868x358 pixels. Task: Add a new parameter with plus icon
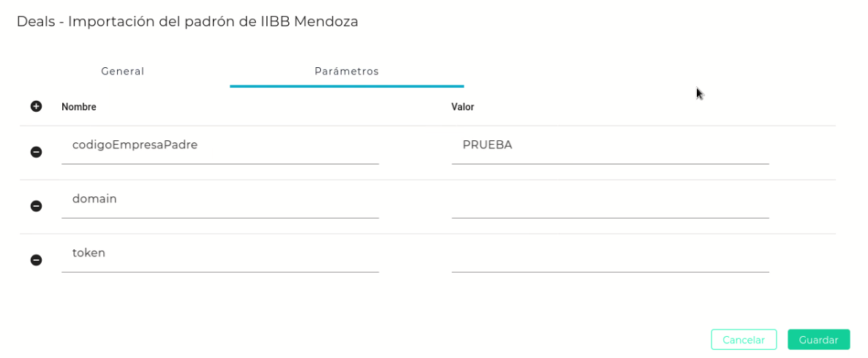coord(36,107)
